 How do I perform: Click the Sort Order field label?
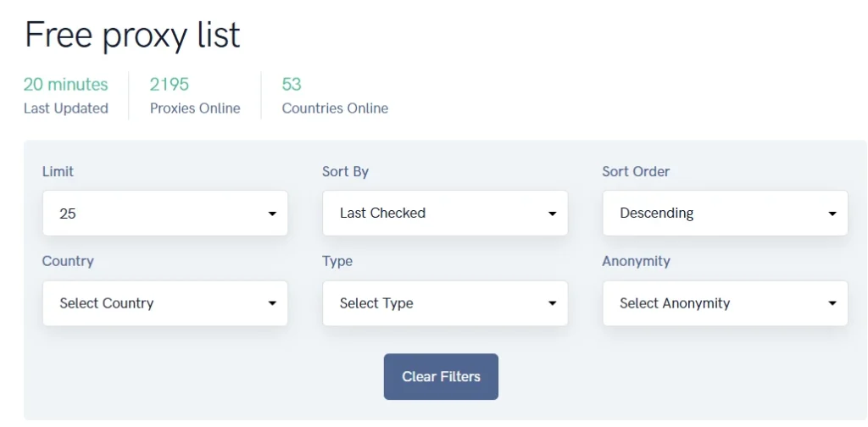(x=636, y=171)
